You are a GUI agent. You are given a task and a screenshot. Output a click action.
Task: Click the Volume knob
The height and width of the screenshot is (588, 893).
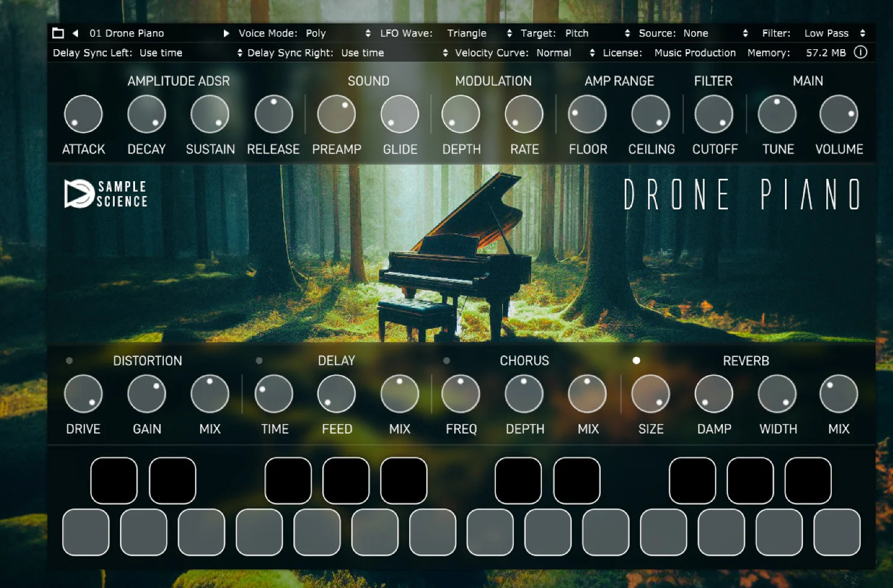pos(838,114)
